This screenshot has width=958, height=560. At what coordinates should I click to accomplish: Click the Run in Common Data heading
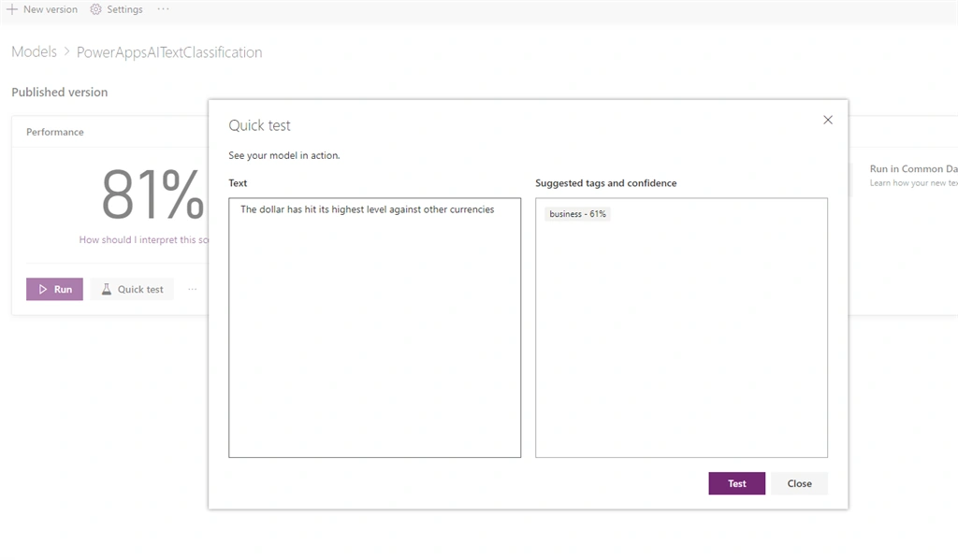pyautogui.click(x=913, y=168)
